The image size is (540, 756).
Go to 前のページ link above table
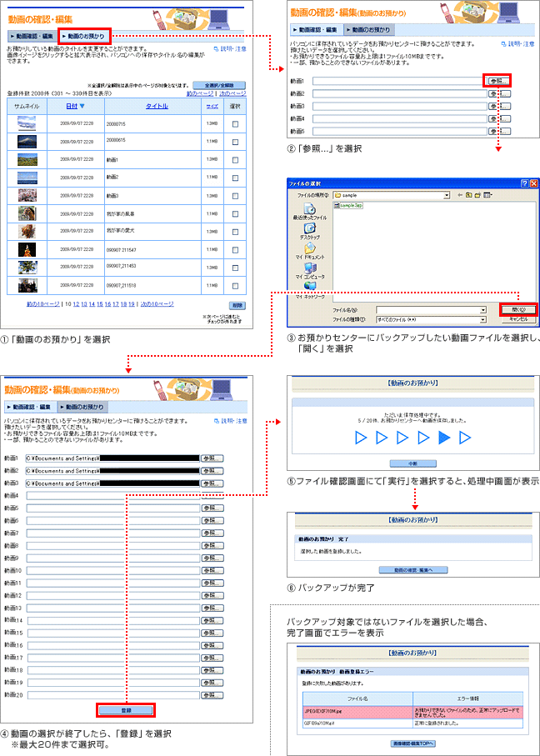pos(201,93)
